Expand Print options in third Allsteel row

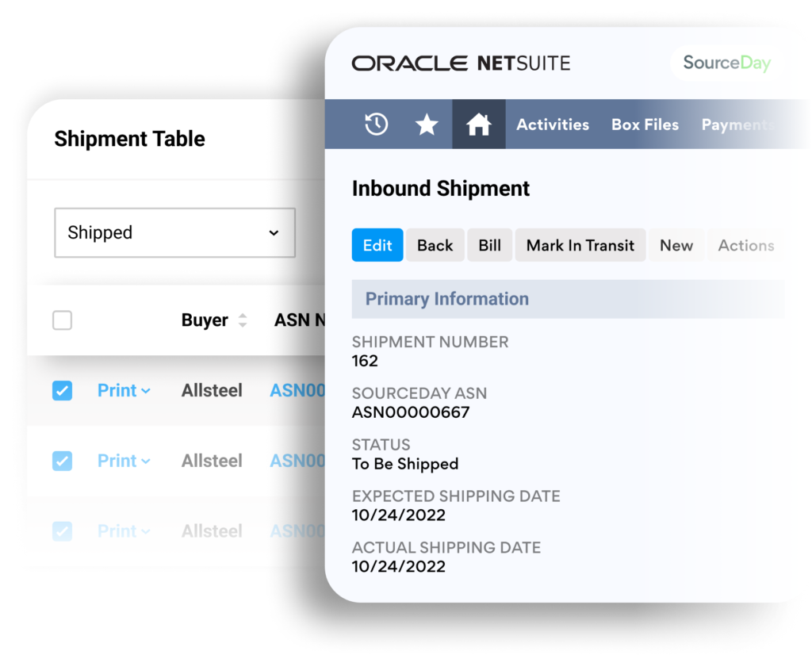(x=124, y=531)
